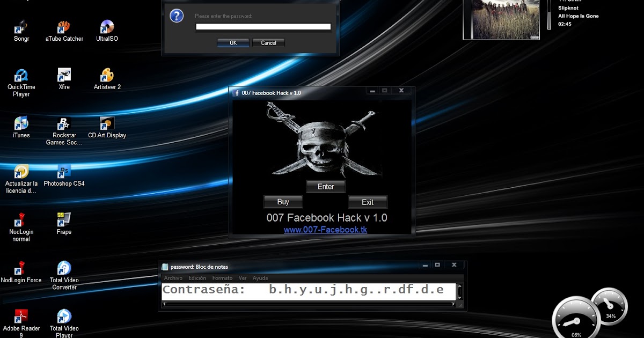This screenshot has height=338, width=644.
Task: Minimize the Bloc de notas window
Action: pos(425,264)
